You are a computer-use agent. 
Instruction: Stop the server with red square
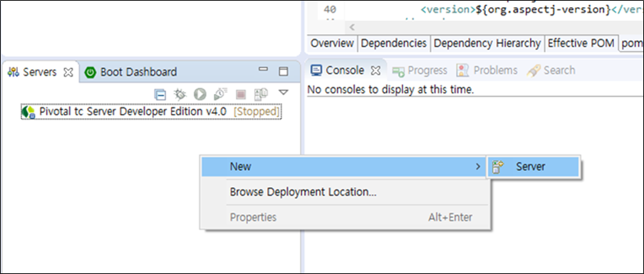click(x=241, y=95)
